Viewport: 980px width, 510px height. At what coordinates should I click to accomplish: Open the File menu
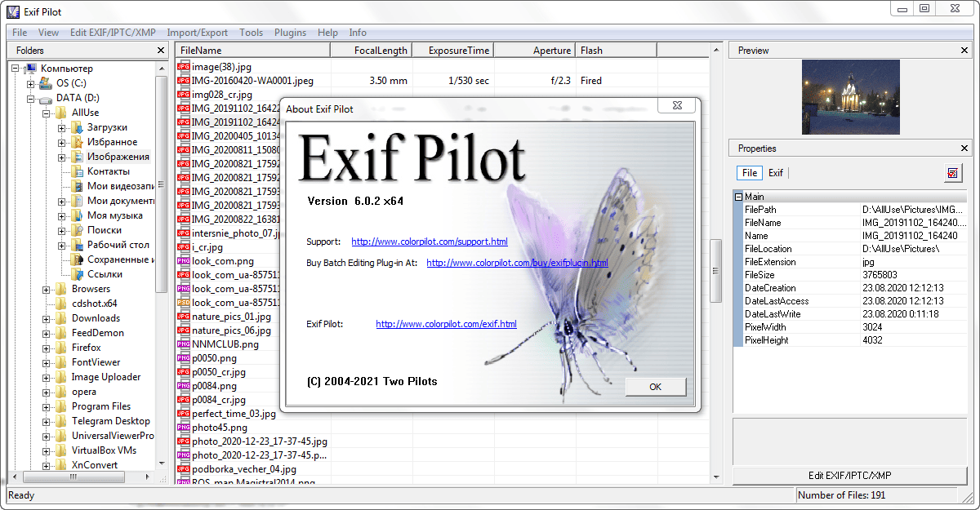pos(20,33)
